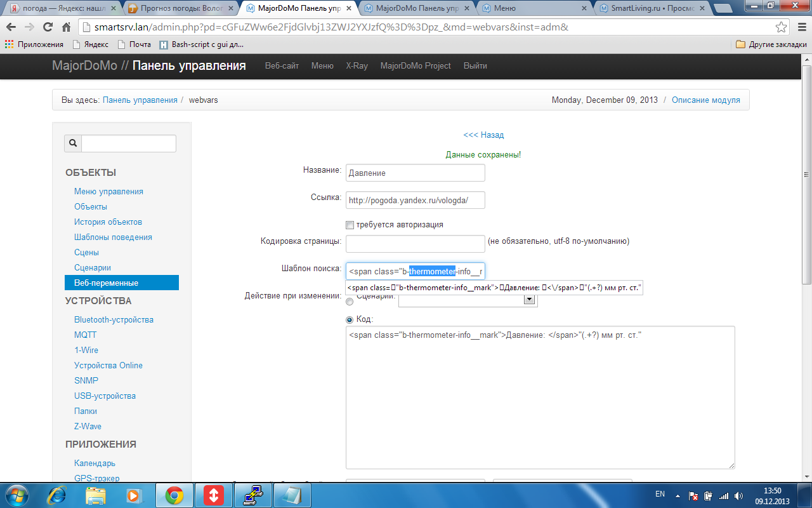Viewport: 812px width, 508px height.
Task: Open the Другие закладки bookmarks folder
Action: coord(771,44)
